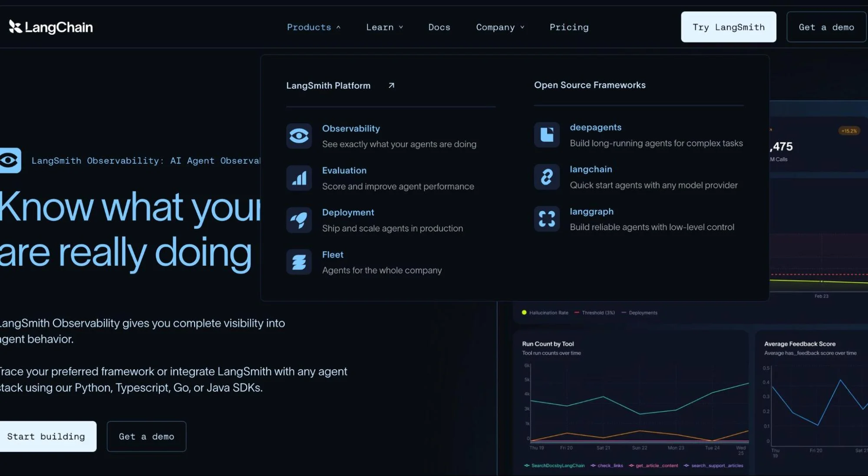
Task: Click the Deployments legend entry
Action: pos(639,313)
